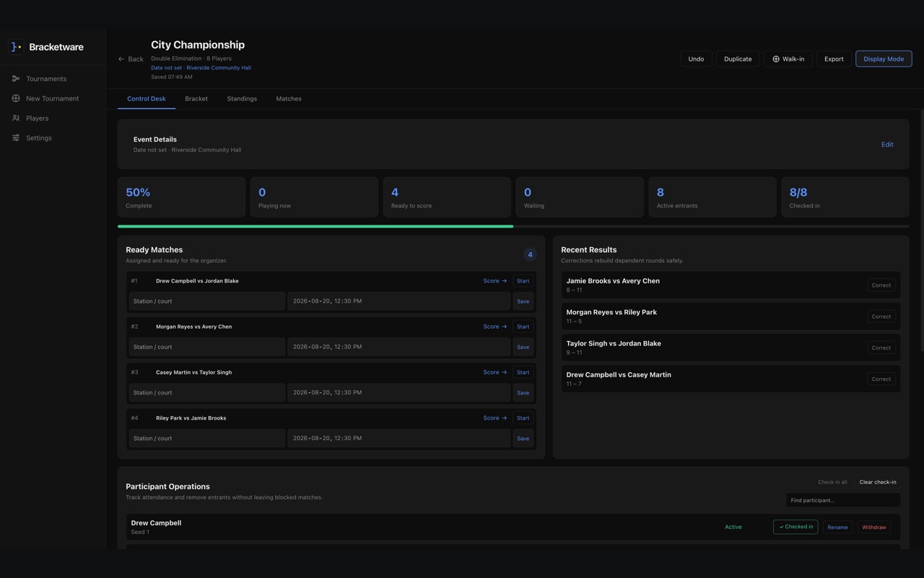Open the Matches tab
The height and width of the screenshot is (578, 924).
[x=289, y=99]
